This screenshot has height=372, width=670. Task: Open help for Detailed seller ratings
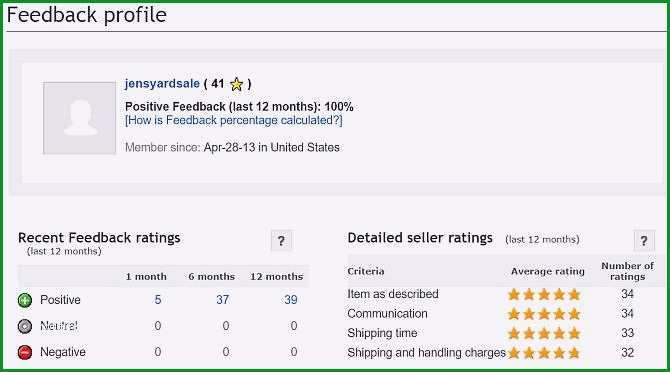pyautogui.click(x=644, y=241)
